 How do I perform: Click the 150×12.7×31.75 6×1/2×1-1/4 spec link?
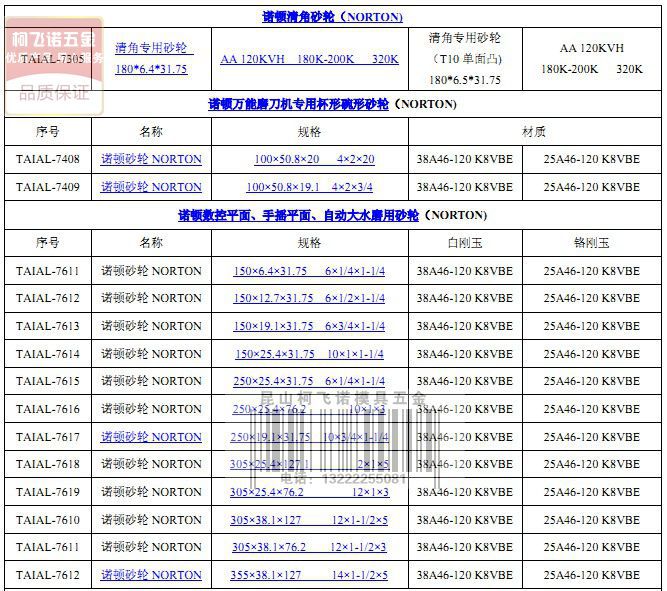[309, 298]
